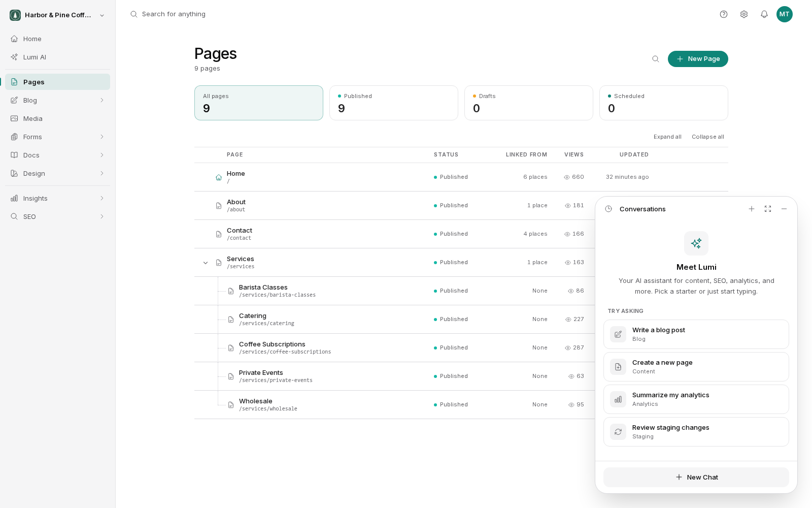Choose the Write a blog post starter
Image resolution: width=812 pixels, height=508 pixels.
click(696, 334)
